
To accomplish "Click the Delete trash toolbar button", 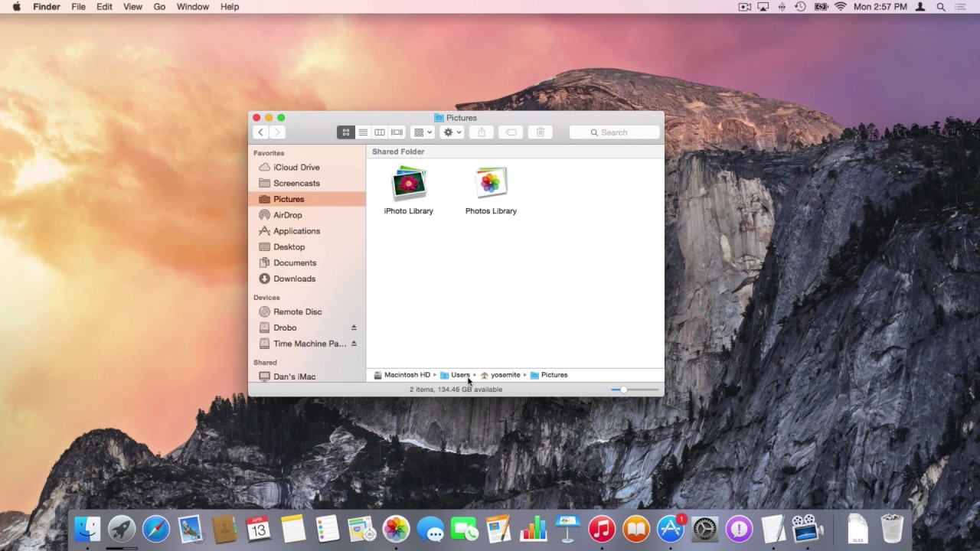I will pyautogui.click(x=540, y=132).
